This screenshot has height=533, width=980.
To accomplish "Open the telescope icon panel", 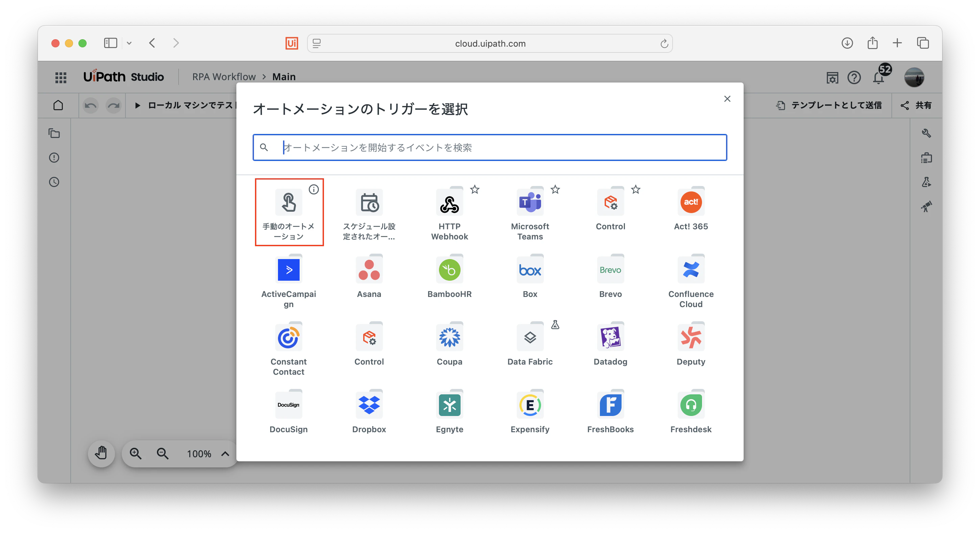I will (x=926, y=206).
